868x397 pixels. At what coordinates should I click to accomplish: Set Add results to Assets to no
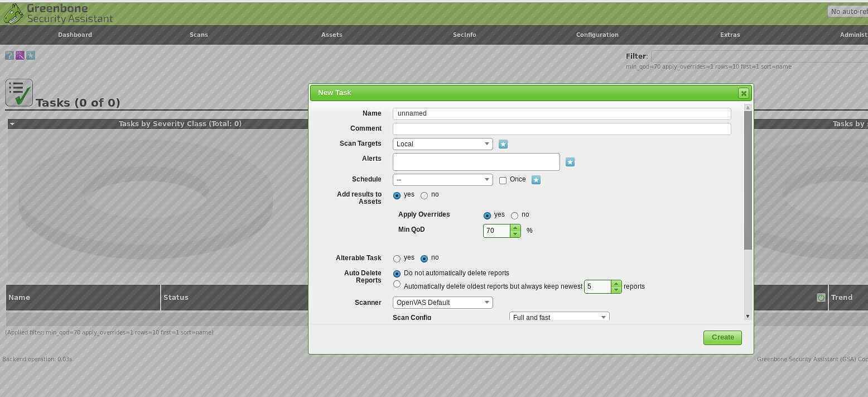(424, 195)
